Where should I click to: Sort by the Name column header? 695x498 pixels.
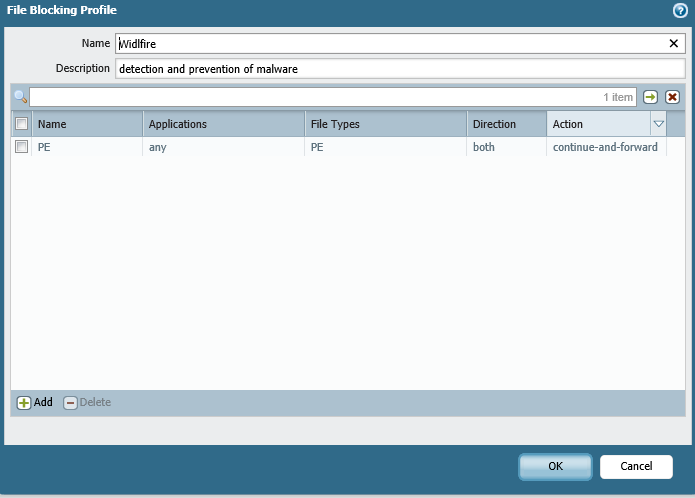pyautogui.click(x=88, y=124)
